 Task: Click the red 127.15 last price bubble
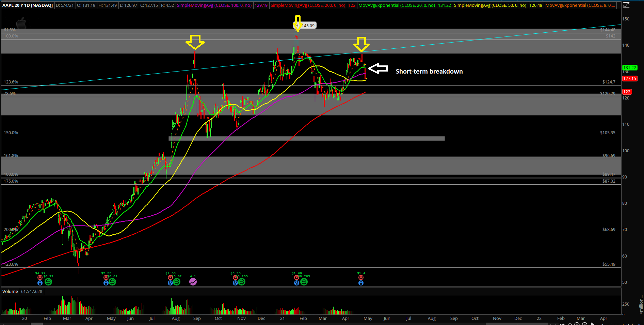pos(630,78)
